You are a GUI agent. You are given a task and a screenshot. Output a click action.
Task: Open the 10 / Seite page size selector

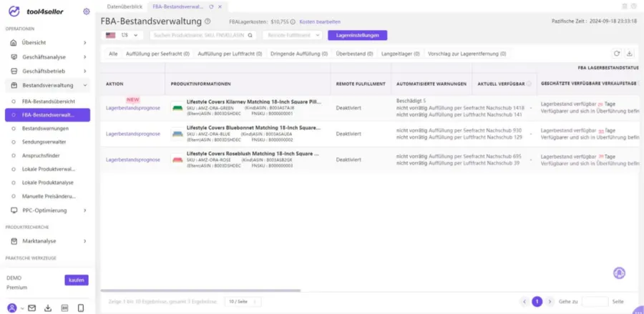click(243, 302)
